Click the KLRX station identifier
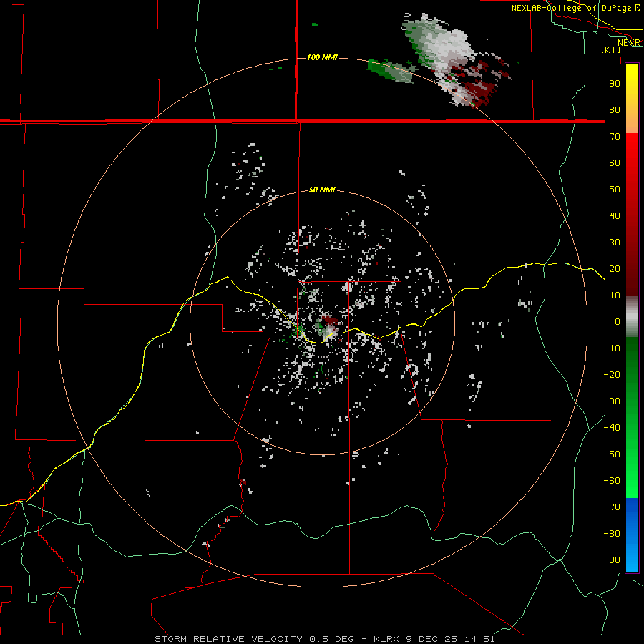Viewport: 644px width, 644px height. click(388, 639)
